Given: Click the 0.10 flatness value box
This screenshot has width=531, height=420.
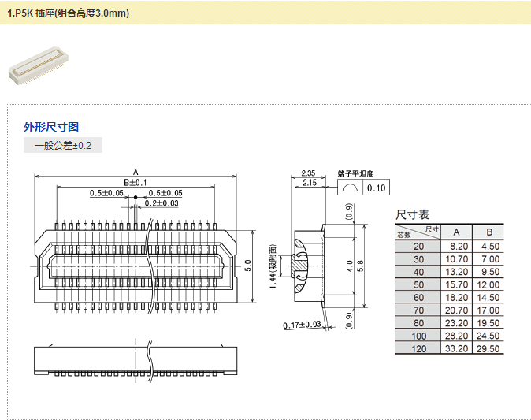Looking at the screenshot, I should tap(377, 188).
